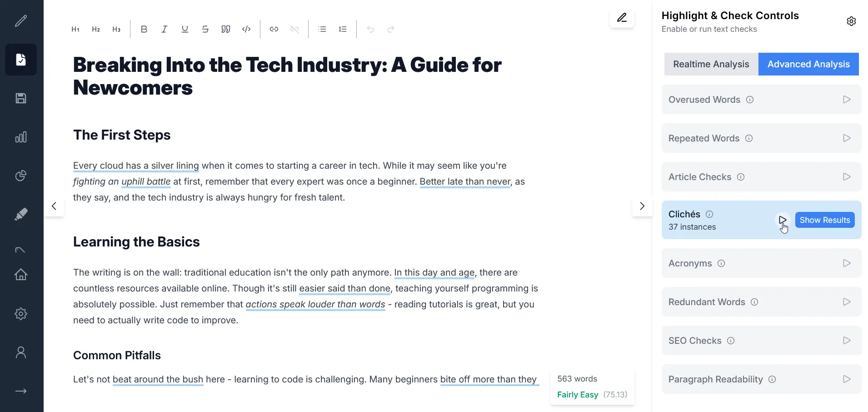Select the highlighter tool in the sidebar
This screenshot has height=412, width=868.
point(21,214)
